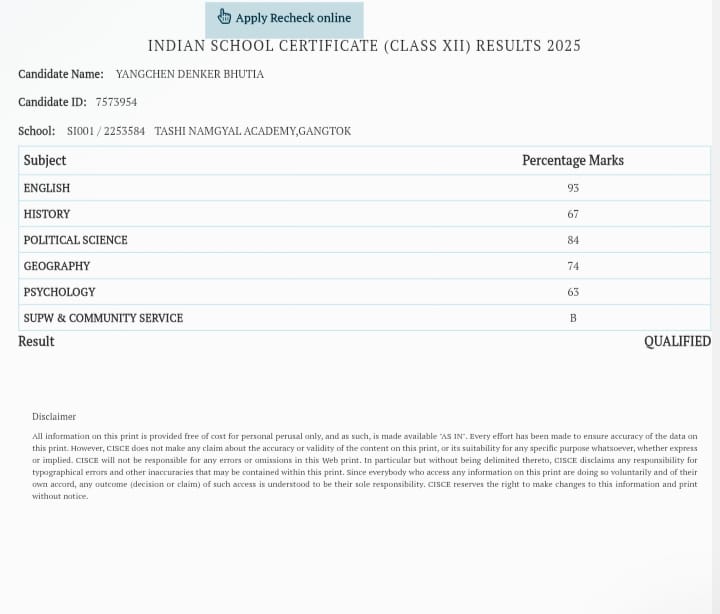Click the results page title heading
720x614 pixels.
[364, 46]
